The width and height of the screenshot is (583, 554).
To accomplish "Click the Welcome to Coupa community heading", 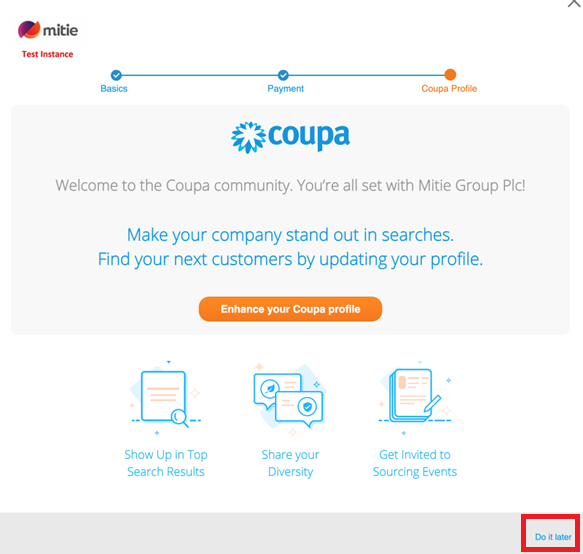I will coord(290,186).
